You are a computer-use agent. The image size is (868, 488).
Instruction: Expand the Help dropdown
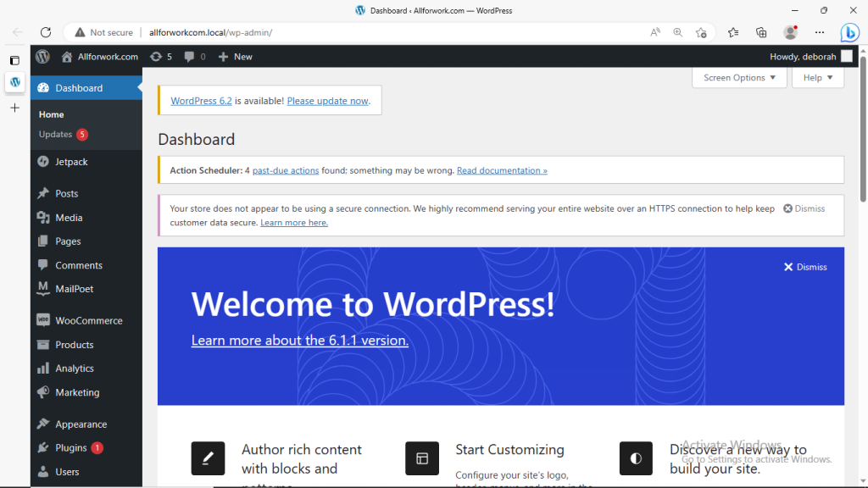click(x=818, y=77)
